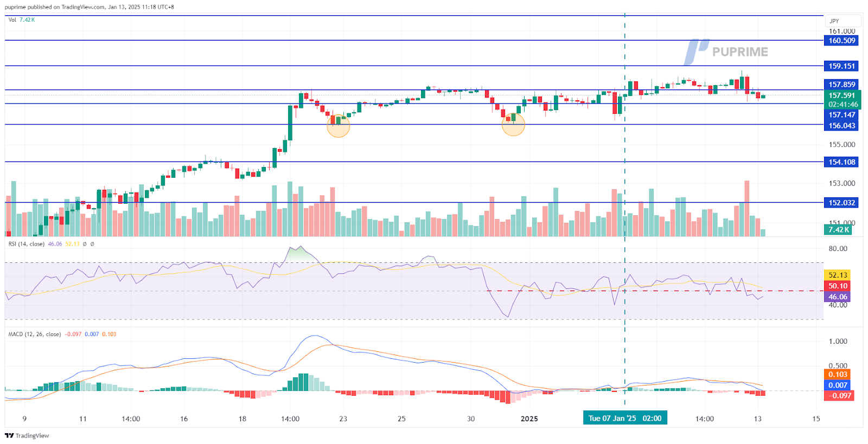Click the 14:00 time label just before date 13
Viewport: 868px width, 444px height.
(x=705, y=419)
